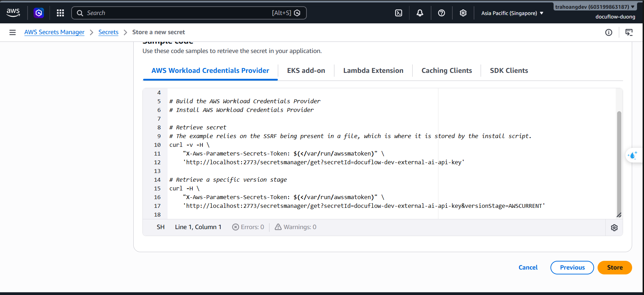
Task: Click the search magnifier icon
Action: coord(80,13)
